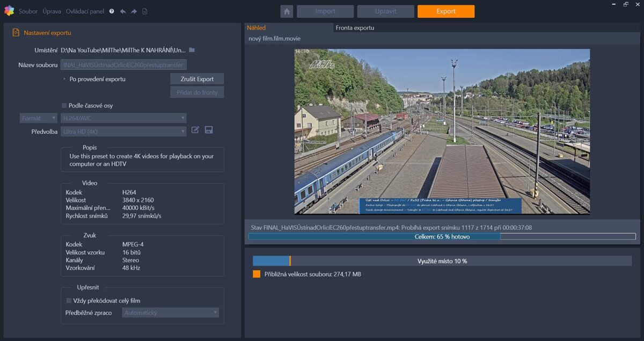Viewport: 644px width, 341px height.
Task: Click the preset description about 4K videos
Action: point(142,160)
